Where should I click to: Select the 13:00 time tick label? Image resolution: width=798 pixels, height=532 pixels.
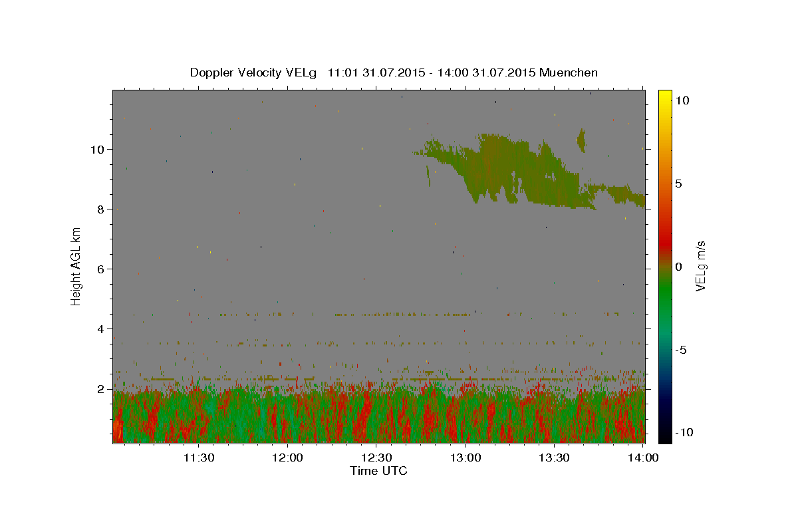pyautogui.click(x=465, y=458)
